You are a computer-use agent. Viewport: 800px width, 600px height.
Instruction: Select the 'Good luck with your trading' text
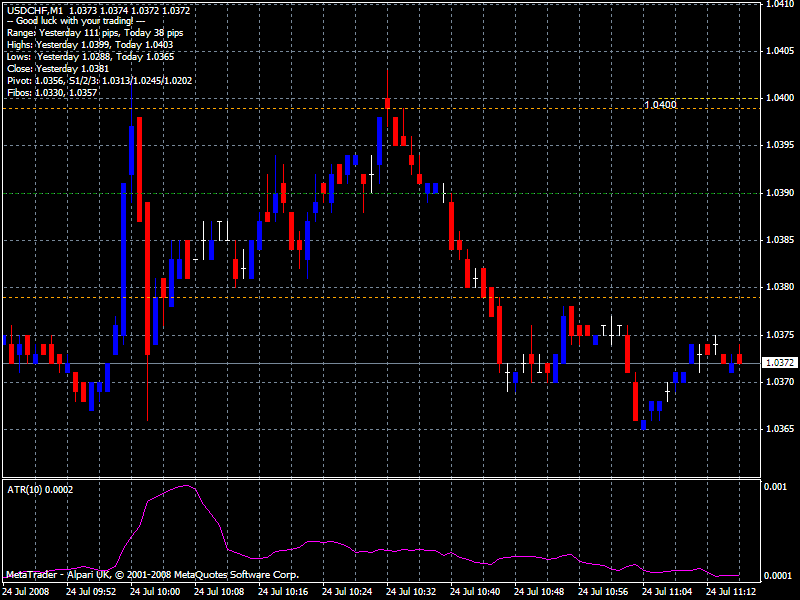point(75,21)
